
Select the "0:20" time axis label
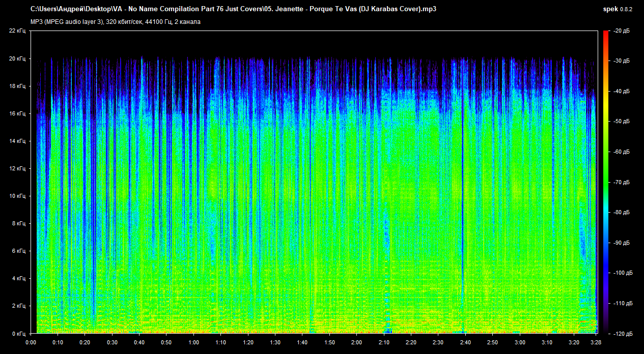[x=85, y=342]
